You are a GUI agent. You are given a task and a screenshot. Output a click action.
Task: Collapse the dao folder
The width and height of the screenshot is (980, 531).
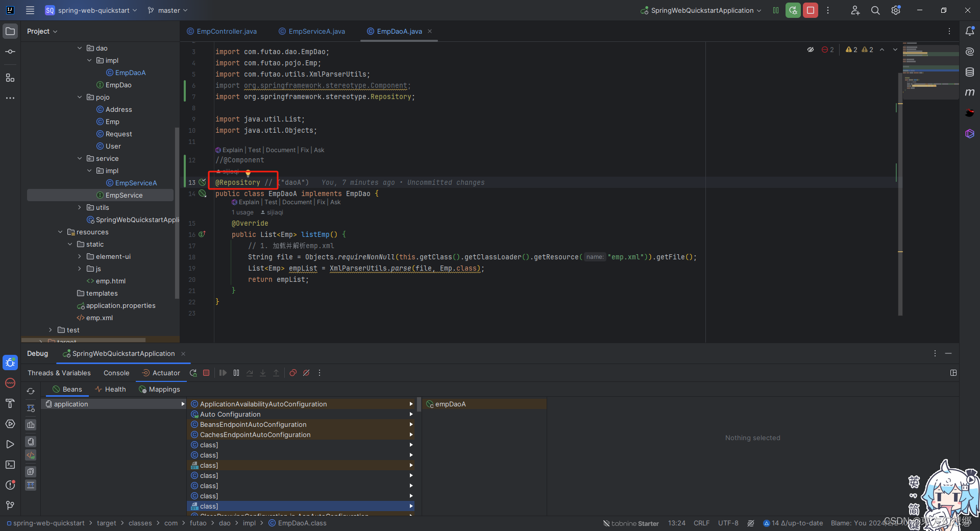pyautogui.click(x=80, y=48)
